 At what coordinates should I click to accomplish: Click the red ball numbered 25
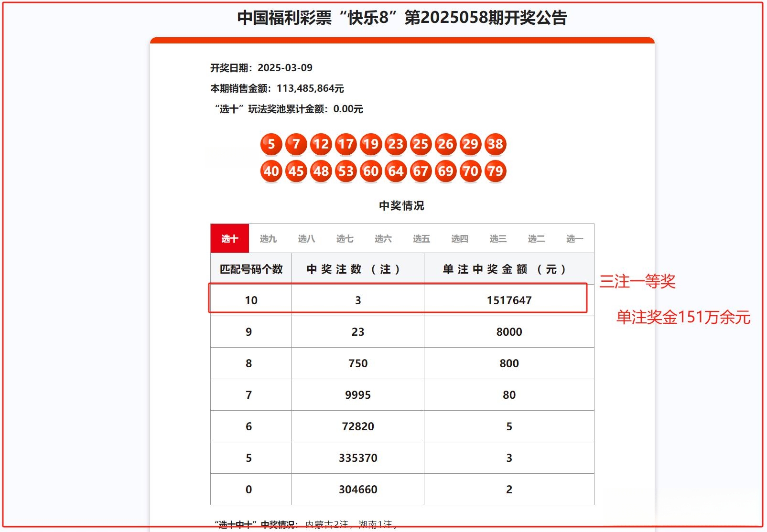pyautogui.click(x=421, y=144)
